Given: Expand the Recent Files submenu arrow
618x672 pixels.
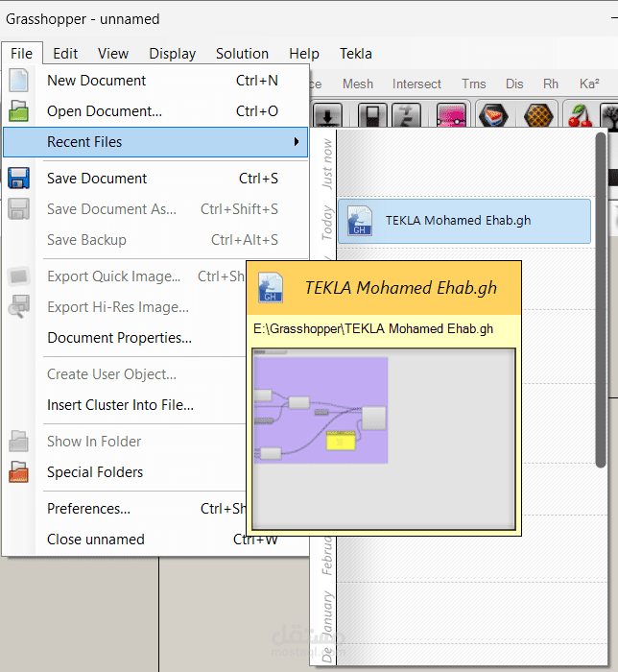Looking at the screenshot, I should click(x=297, y=142).
